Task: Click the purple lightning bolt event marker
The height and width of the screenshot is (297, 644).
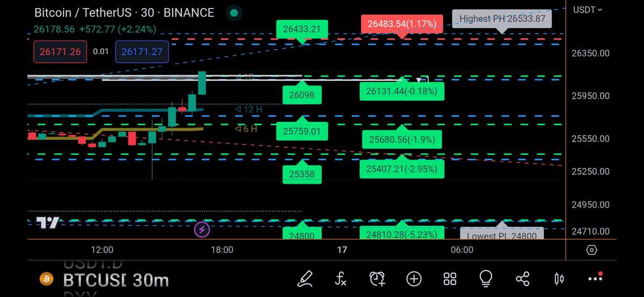Action: pyautogui.click(x=202, y=230)
